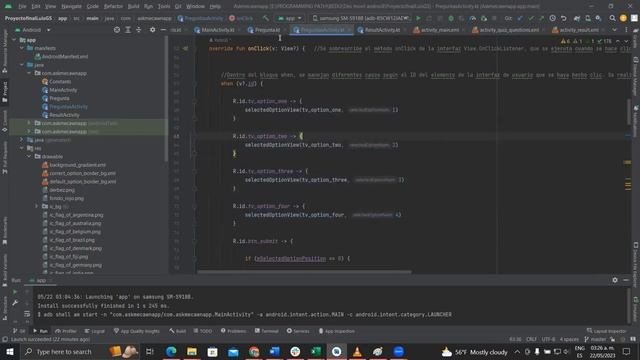Click the Debug app bug icon

pos(451,18)
